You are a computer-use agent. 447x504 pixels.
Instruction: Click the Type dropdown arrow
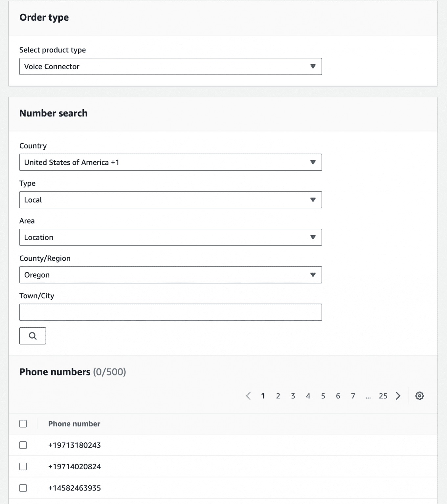pos(313,199)
